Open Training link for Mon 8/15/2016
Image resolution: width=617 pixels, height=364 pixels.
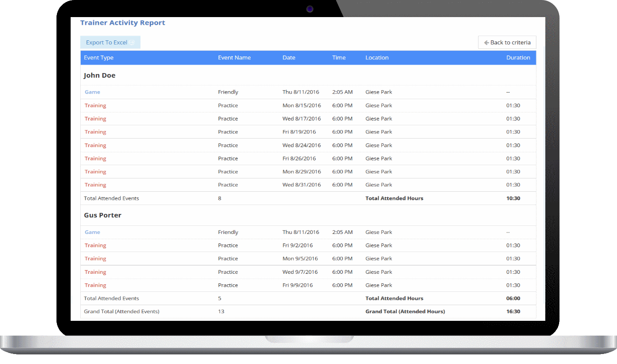[95, 105]
